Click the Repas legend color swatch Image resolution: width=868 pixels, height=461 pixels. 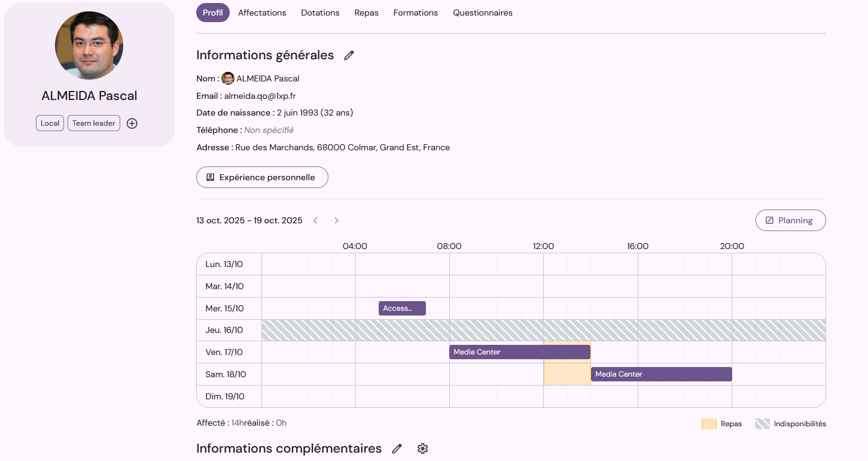[x=709, y=424]
